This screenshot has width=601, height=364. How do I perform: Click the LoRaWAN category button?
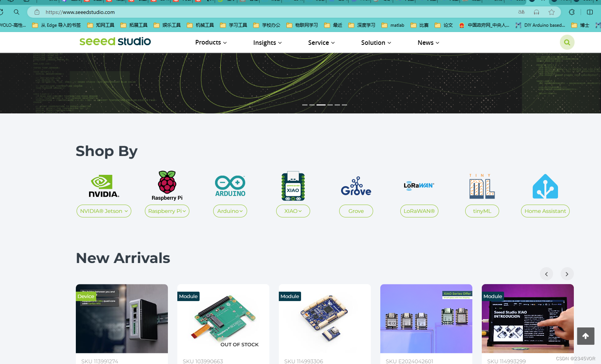(x=419, y=211)
